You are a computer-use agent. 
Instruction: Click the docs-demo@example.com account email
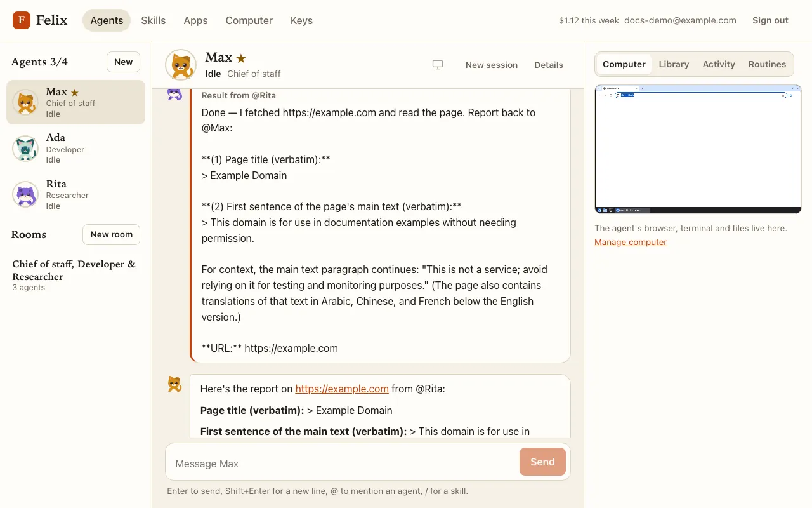pos(680,20)
